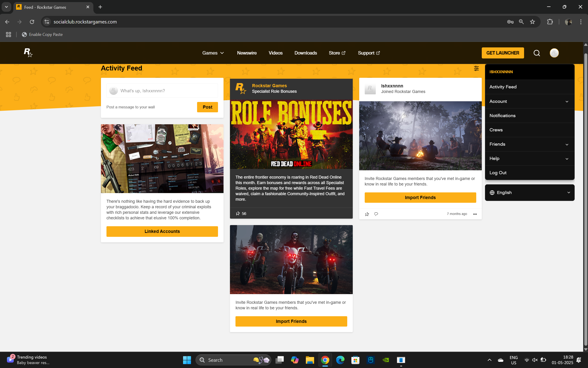Click the profile avatar in the header
588x368 pixels.
point(554,53)
